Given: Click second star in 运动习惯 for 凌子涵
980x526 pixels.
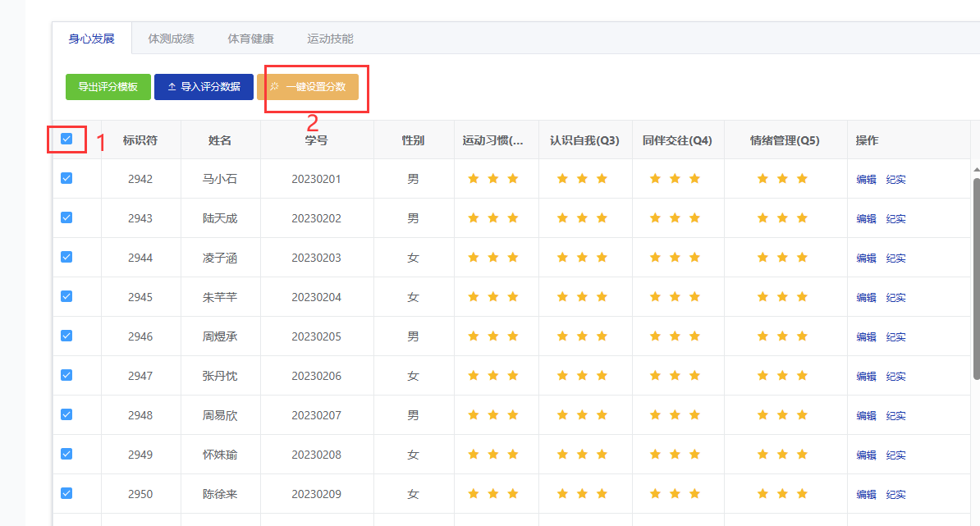Looking at the screenshot, I should pos(493,258).
